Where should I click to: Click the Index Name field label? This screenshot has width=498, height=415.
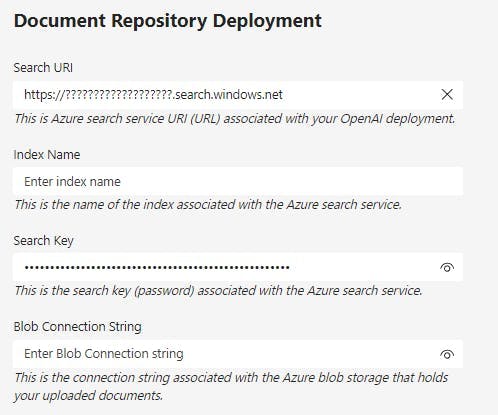(47, 155)
